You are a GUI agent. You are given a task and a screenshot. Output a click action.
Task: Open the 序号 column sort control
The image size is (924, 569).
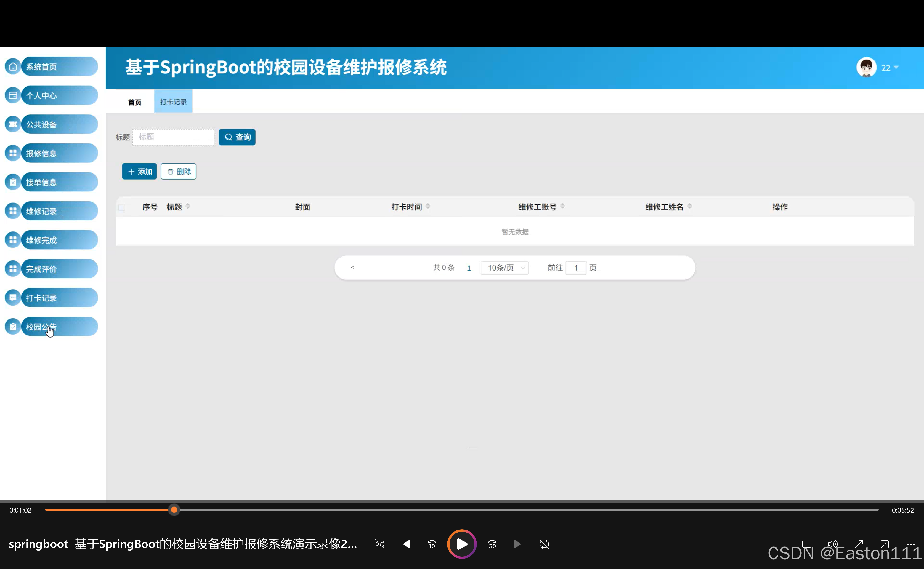pos(149,207)
